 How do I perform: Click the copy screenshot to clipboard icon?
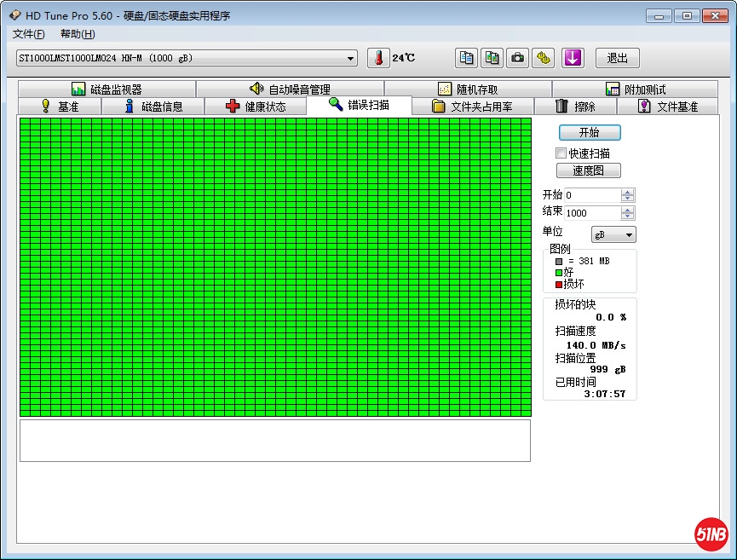coord(492,58)
